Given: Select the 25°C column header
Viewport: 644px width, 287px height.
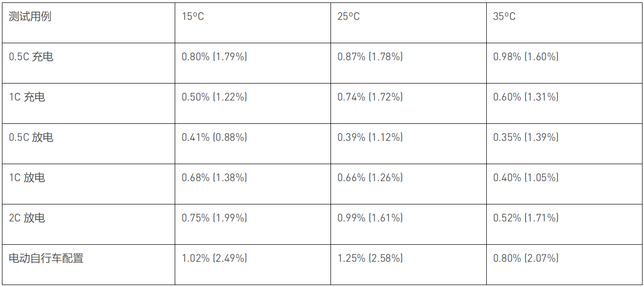Looking at the screenshot, I should (348, 17).
